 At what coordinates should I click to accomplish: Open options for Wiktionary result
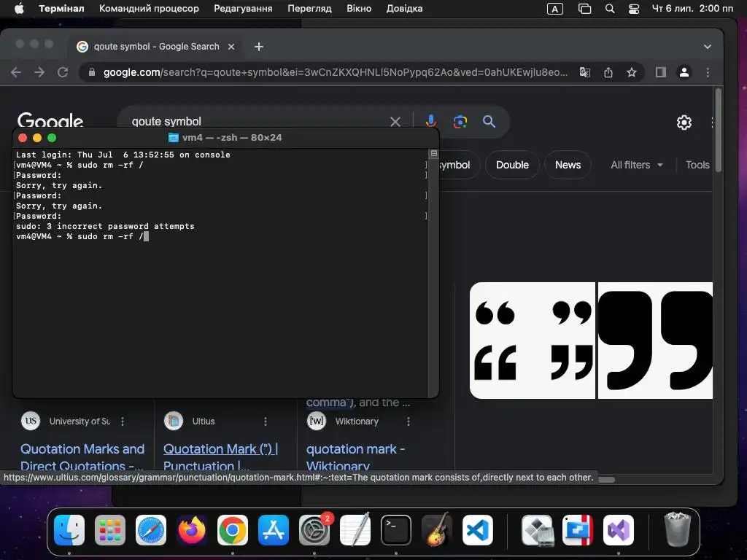pyautogui.click(x=409, y=421)
